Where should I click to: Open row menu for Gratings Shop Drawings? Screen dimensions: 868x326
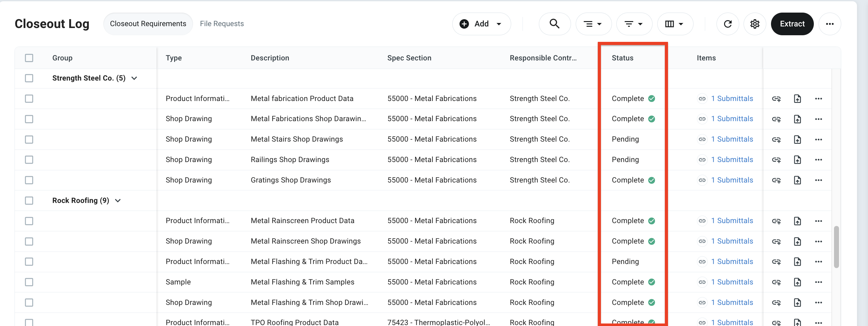818,180
